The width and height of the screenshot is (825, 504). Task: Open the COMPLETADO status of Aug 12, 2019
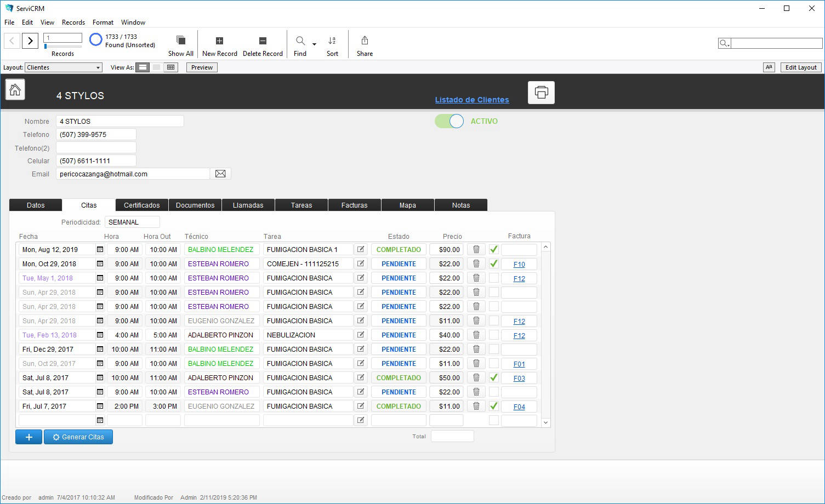[399, 249]
